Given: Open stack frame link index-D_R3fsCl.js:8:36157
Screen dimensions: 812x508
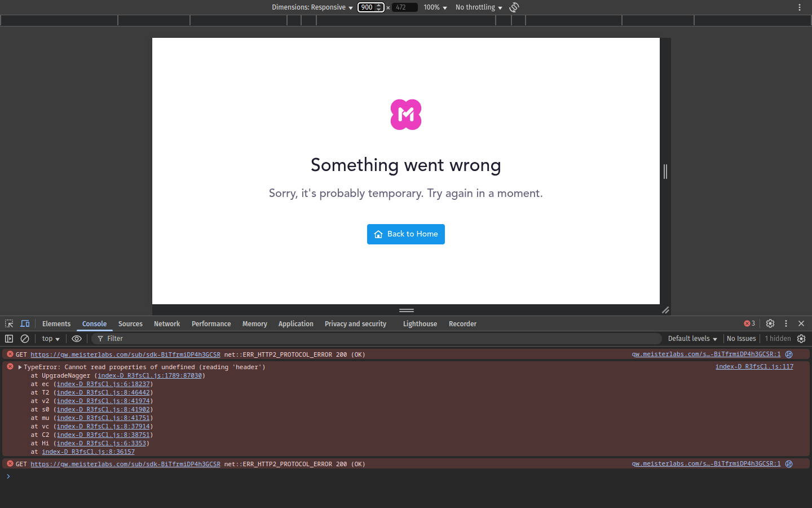Looking at the screenshot, I should point(88,452).
